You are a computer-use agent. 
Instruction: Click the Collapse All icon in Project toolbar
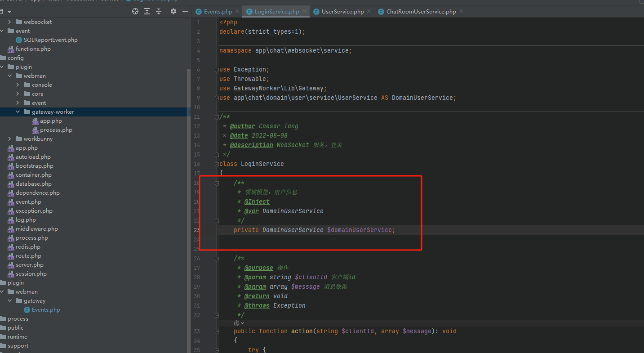[159, 11]
